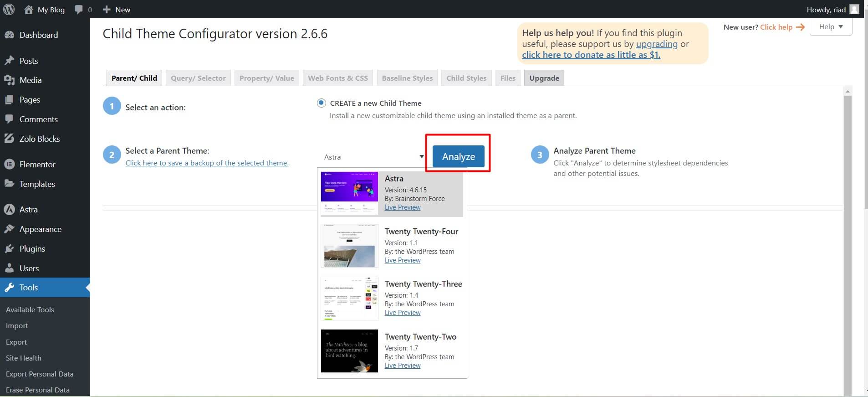Image resolution: width=868 pixels, height=397 pixels.
Task: Click the donate as little as $1 link
Action: click(x=591, y=55)
